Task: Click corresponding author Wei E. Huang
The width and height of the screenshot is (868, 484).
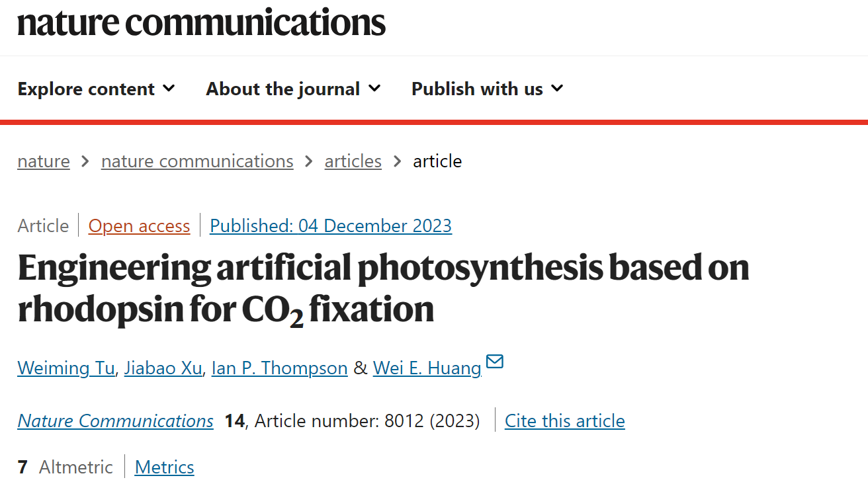Action: pos(427,368)
